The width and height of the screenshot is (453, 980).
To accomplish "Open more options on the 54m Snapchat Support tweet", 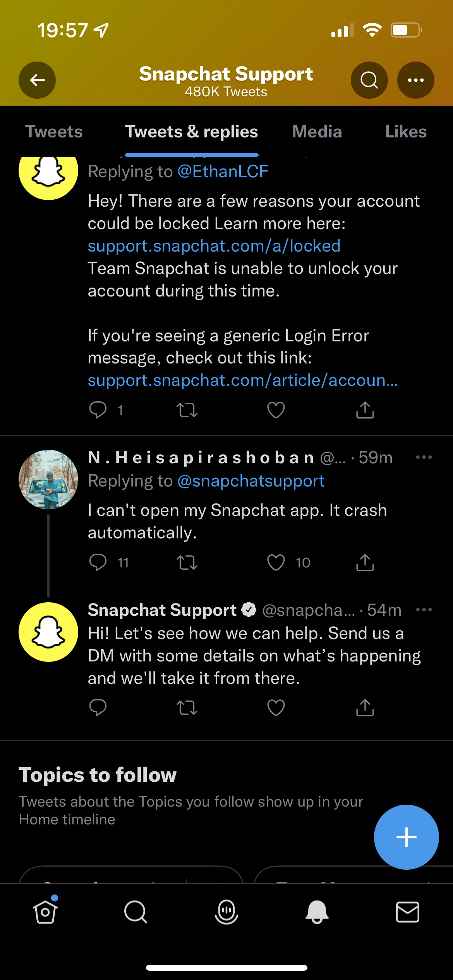I will point(424,610).
